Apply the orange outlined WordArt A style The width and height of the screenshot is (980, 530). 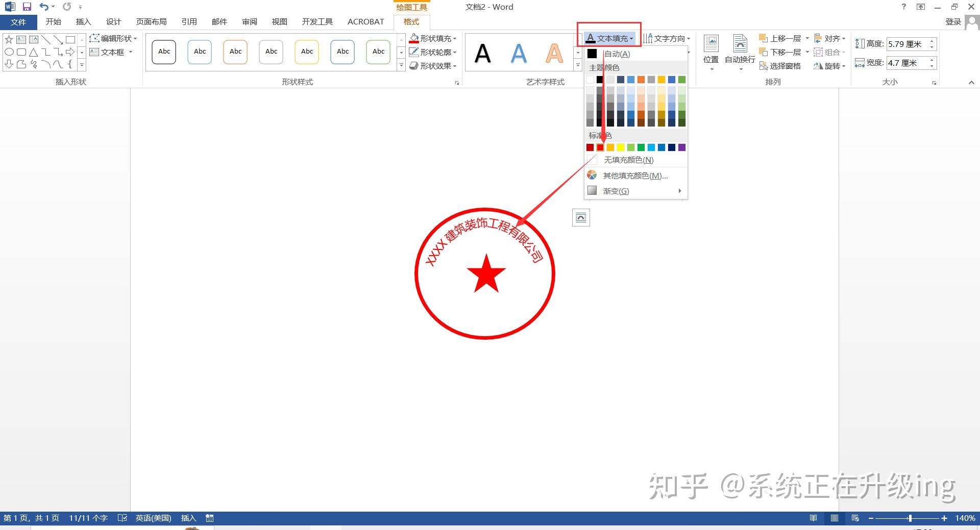(x=554, y=54)
